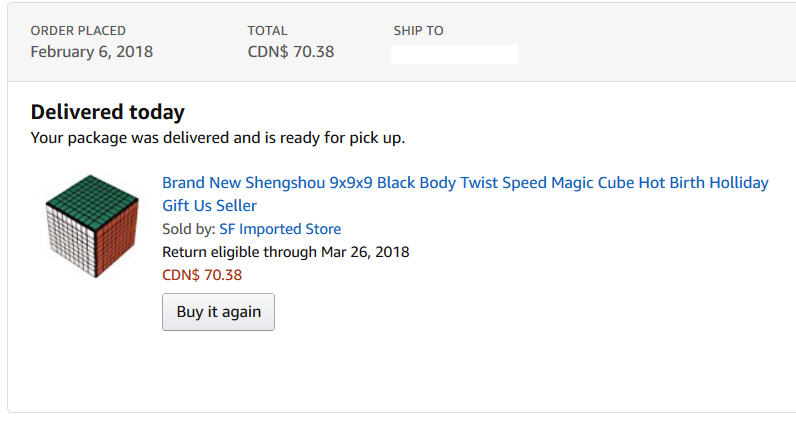Click the package ready for pick up message

point(218,138)
